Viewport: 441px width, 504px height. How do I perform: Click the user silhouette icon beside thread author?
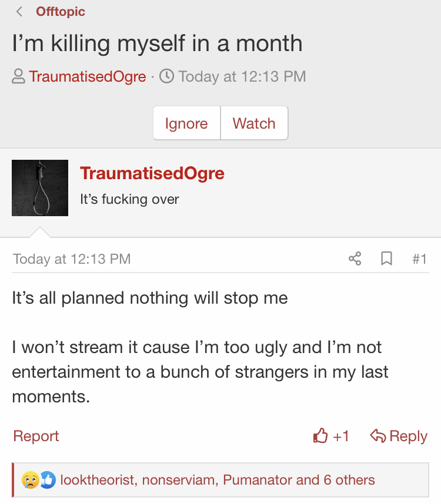point(18,76)
